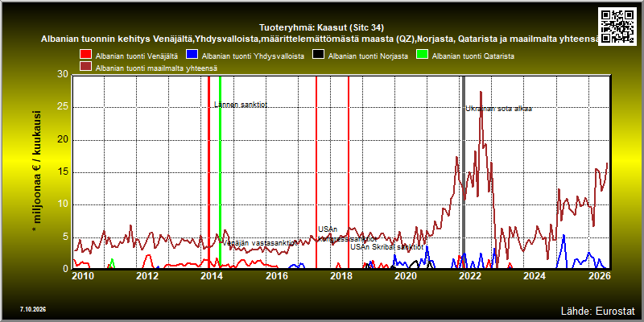
Task: Select legend label Albanian tuonti Qatarista
Action: click(473, 56)
